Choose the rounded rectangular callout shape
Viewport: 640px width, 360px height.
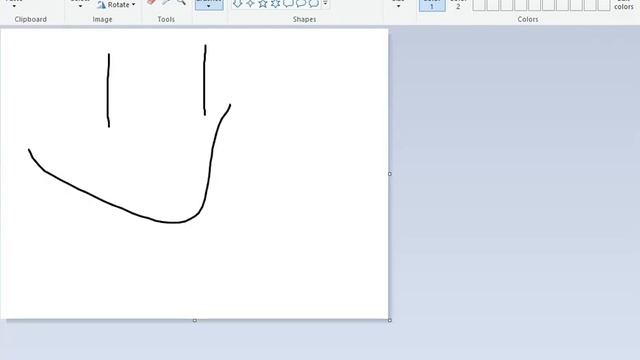(288, 3)
